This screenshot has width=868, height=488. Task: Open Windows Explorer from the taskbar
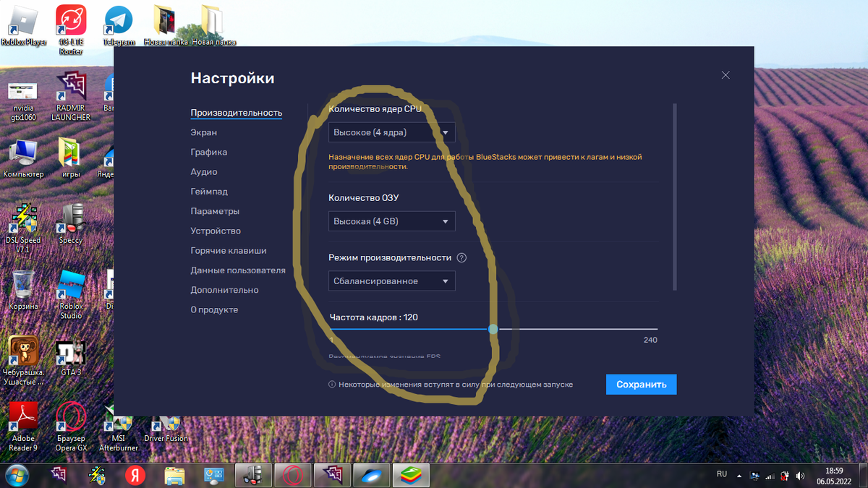click(x=175, y=475)
